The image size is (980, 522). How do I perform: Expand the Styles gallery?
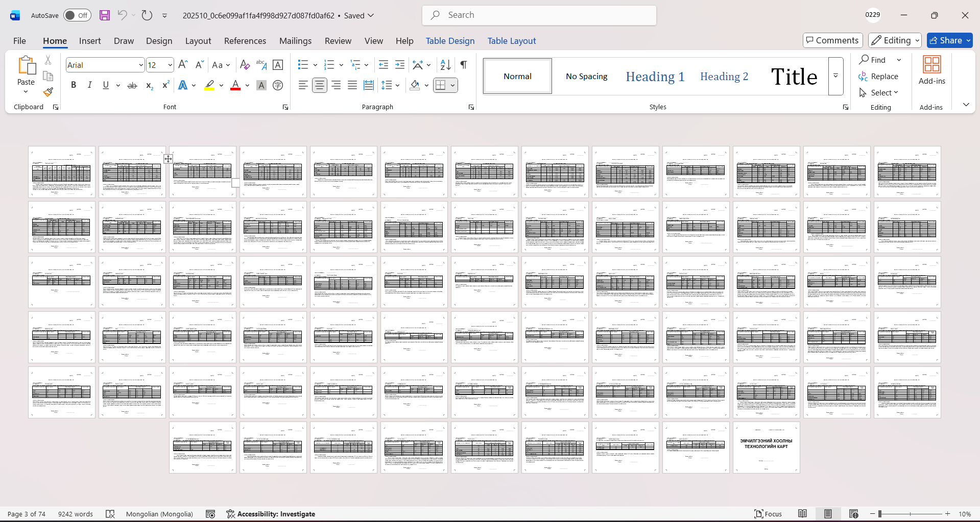click(835, 76)
